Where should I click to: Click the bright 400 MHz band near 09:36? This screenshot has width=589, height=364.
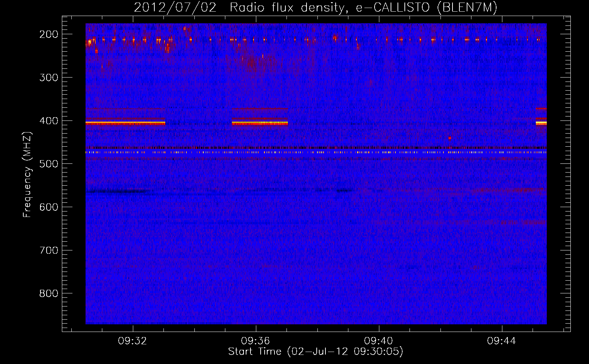click(260, 123)
